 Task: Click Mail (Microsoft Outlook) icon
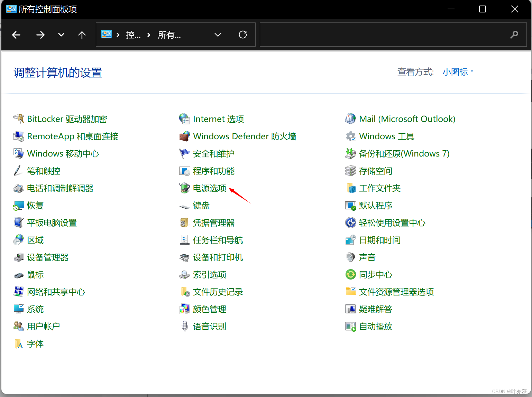[350, 119]
